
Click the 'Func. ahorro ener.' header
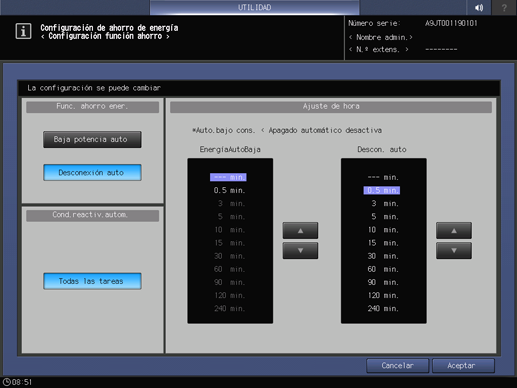(x=92, y=107)
